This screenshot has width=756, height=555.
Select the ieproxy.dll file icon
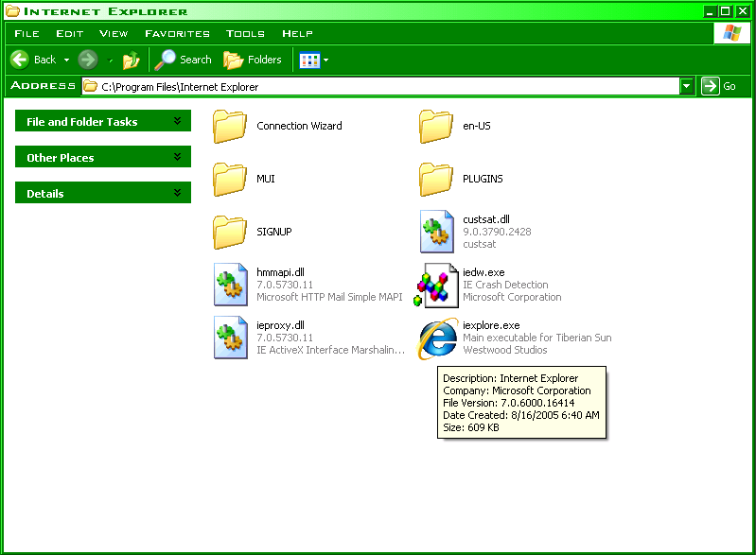coord(231,338)
